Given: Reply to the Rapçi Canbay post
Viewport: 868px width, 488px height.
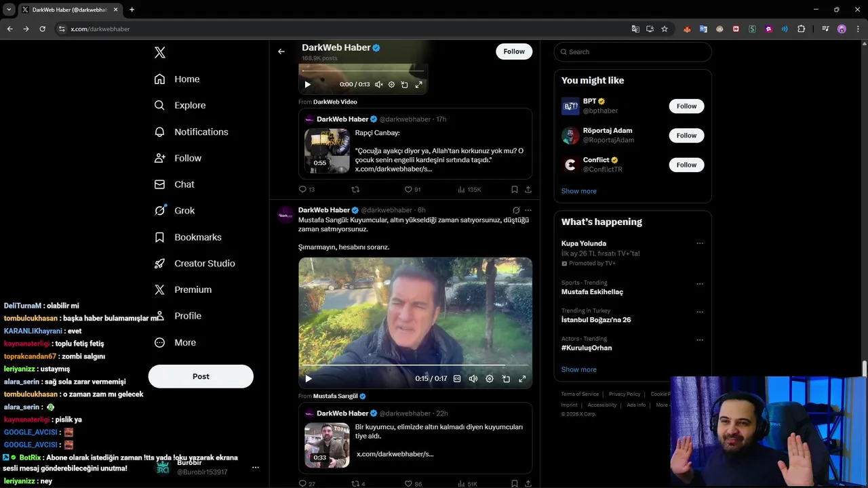Looking at the screenshot, I should click(x=307, y=190).
